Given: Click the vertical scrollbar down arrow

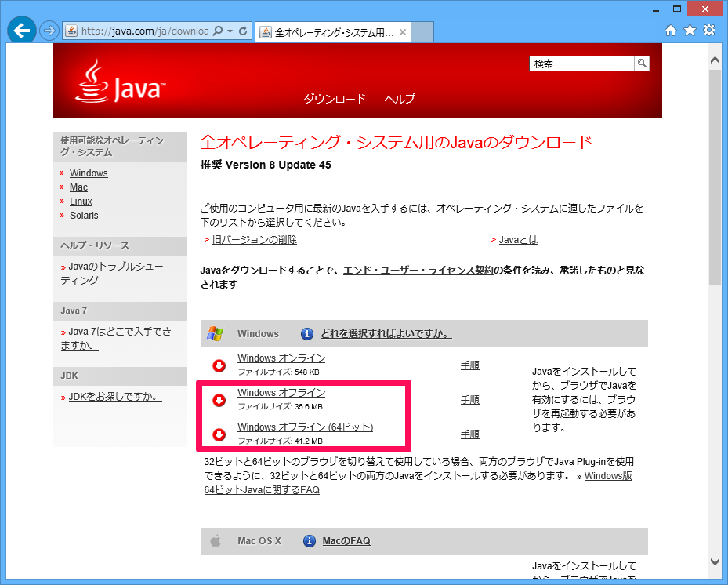Looking at the screenshot, I should point(715,561).
